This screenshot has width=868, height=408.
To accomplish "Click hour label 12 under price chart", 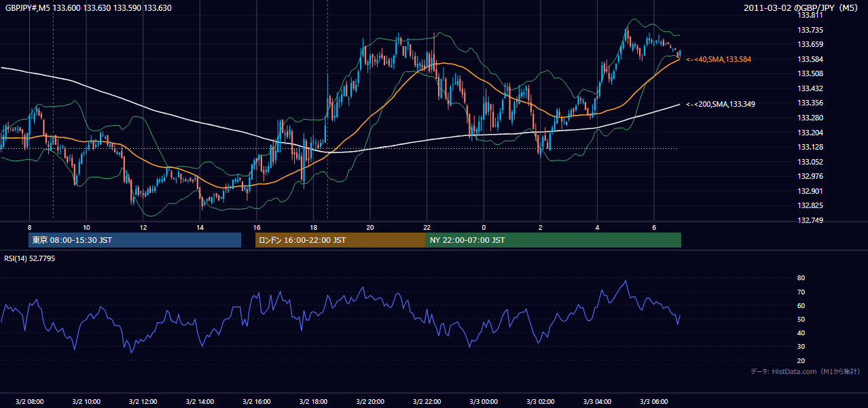I will [x=143, y=227].
